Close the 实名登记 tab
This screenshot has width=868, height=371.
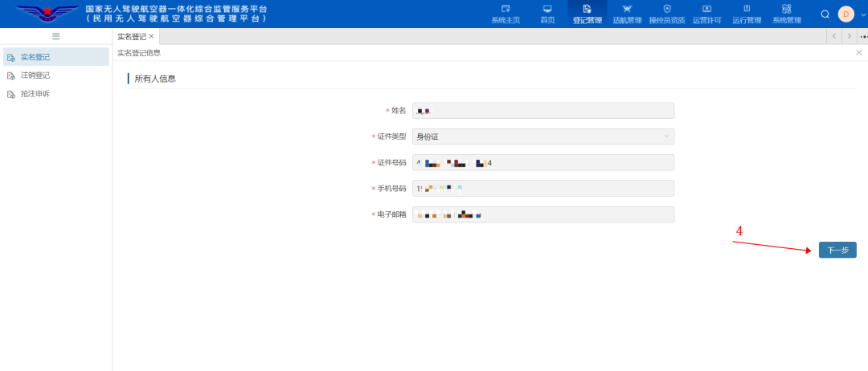151,36
